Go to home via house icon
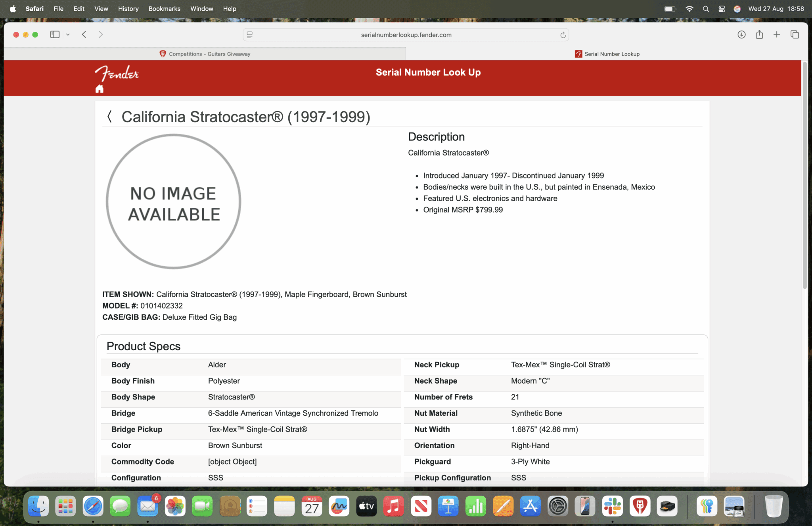 [x=100, y=89]
